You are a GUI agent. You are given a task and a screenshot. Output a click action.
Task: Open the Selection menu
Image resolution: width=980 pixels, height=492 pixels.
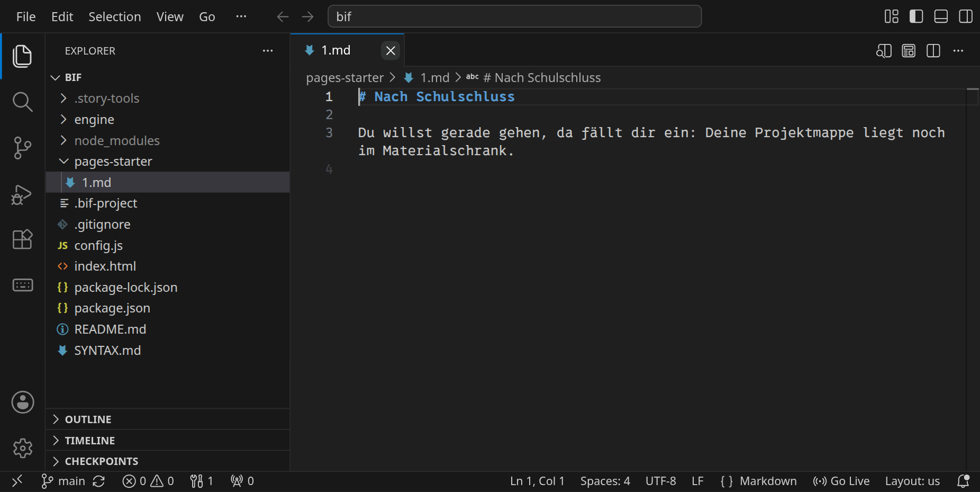point(115,17)
